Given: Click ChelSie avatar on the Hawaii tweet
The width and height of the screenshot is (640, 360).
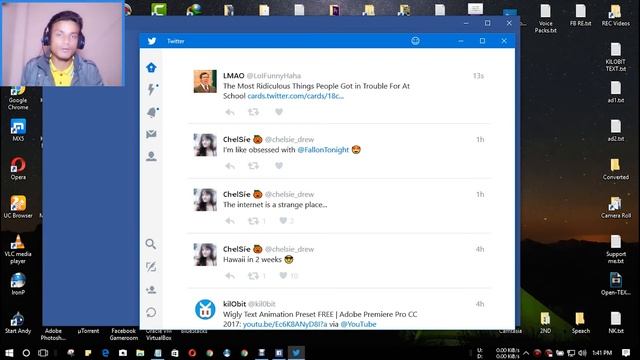Looking at the screenshot, I should click(205, 254).
